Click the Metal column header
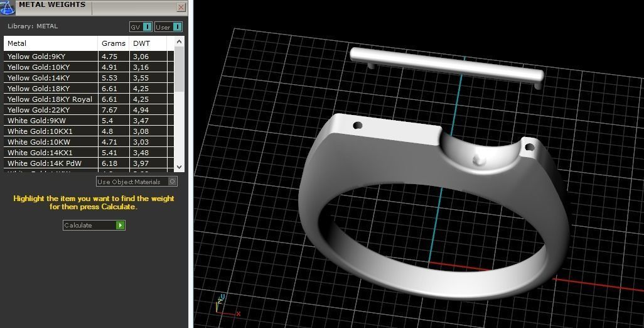Image resolution: width=644 pixels, height=328 pixels. coord(51,43)
